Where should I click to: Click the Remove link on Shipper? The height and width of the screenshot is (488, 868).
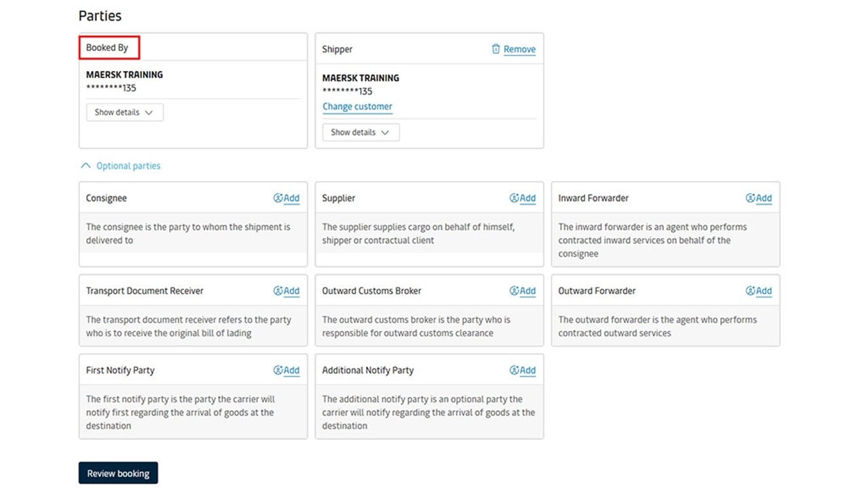tap(519, 49)
